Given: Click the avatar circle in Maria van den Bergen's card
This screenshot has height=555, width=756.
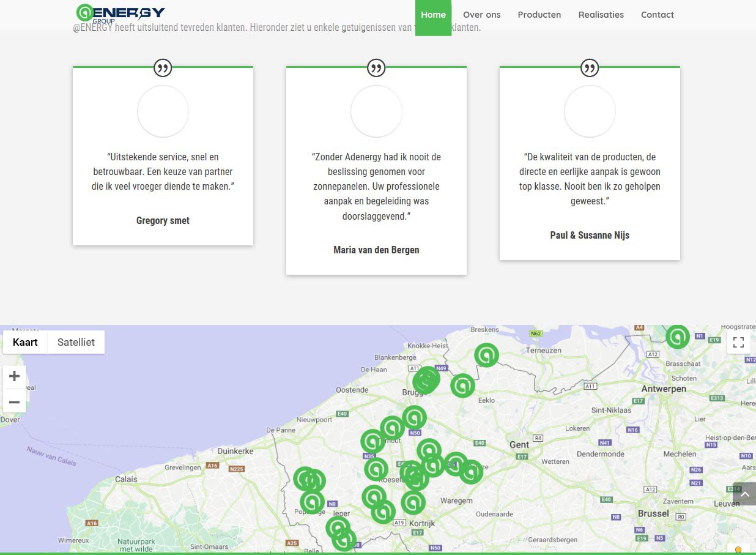Looking at the screenshot, I should click(376, 111).
